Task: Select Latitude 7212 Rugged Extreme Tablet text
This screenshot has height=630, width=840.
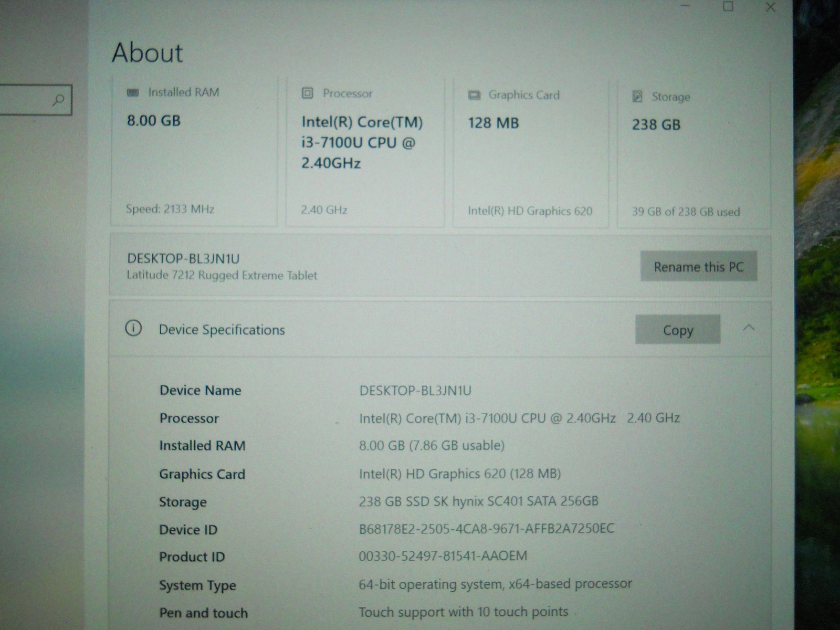Action: (222, 275)
